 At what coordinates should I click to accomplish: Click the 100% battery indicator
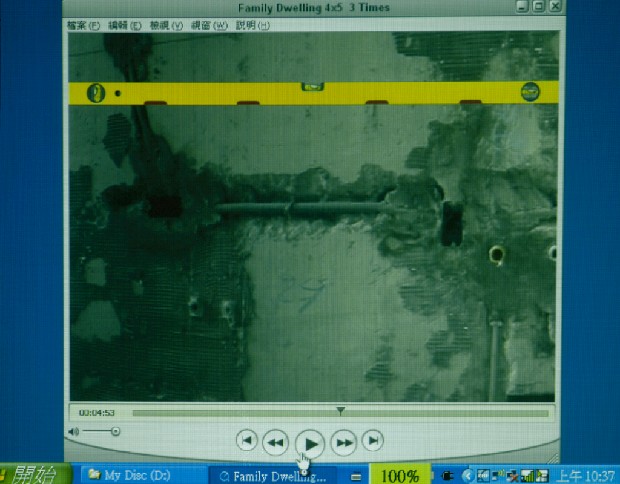(x=400, y=475)
